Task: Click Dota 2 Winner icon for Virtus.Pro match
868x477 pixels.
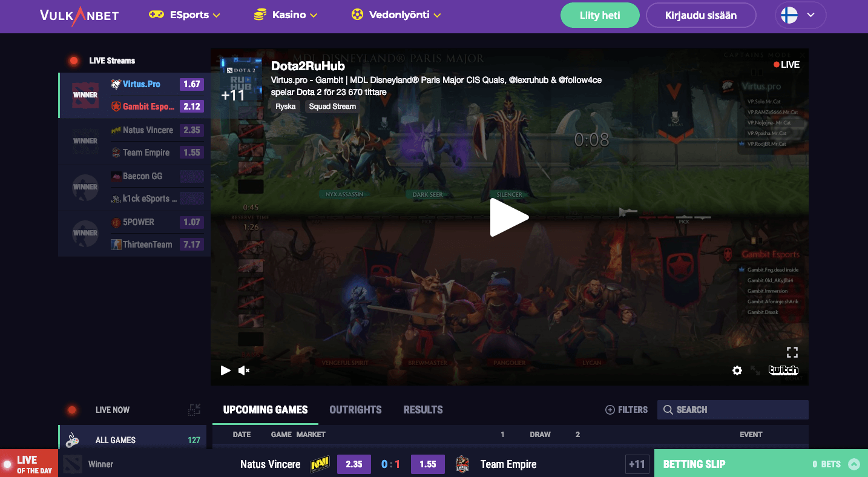Action: click(x=85, y=95)
